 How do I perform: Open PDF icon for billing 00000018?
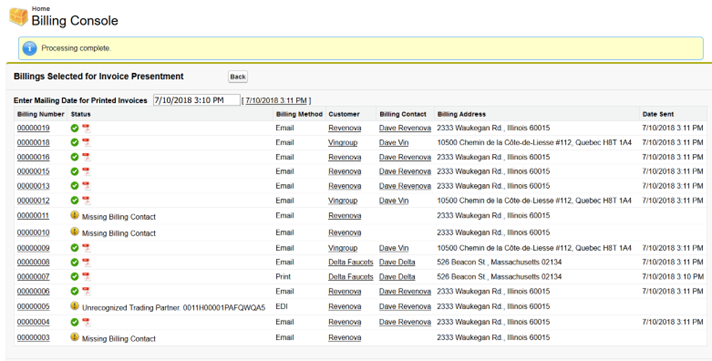[x=86, y=143]
